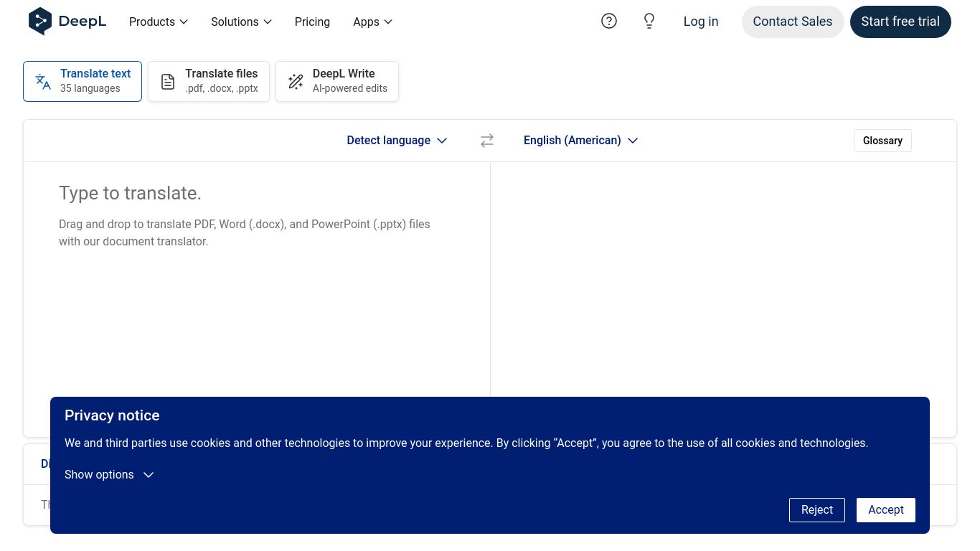This screenshot has height=551, width=980.
Task: Click Start free trial button
Action: pos(900,22)
